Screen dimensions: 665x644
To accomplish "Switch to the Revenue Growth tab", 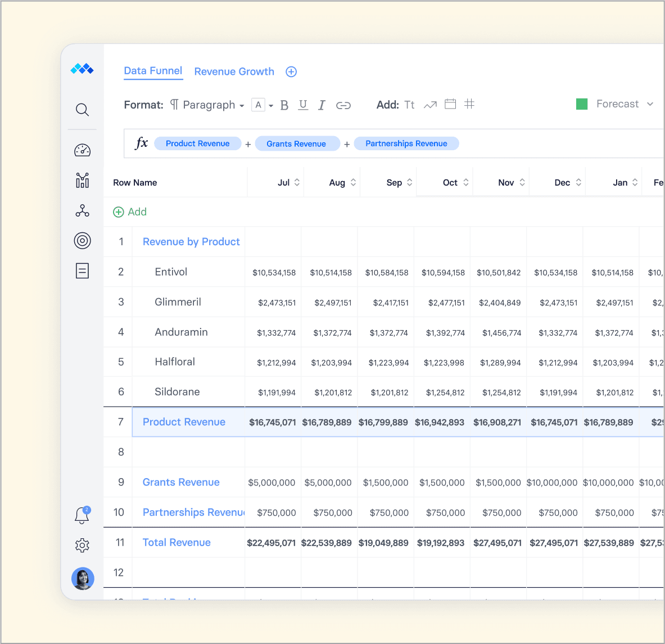I will click(x=234, y=71).
